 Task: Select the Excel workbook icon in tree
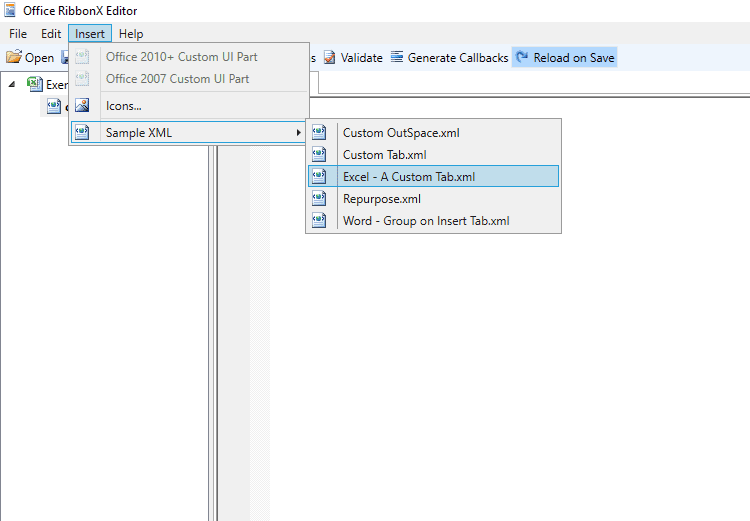pos(34,84)
